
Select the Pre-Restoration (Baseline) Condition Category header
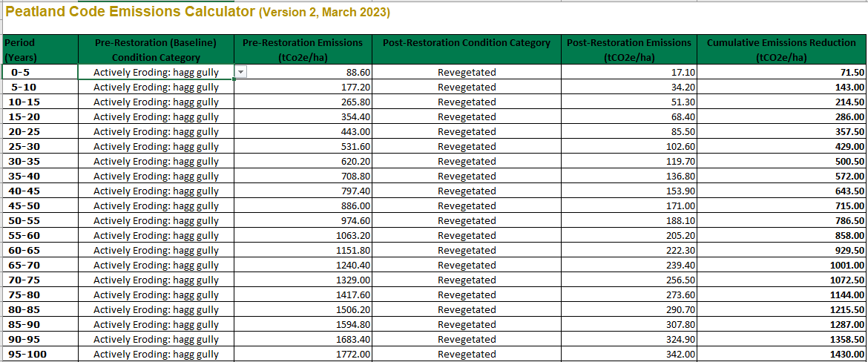pyautogui.click(x=156, y=50)
